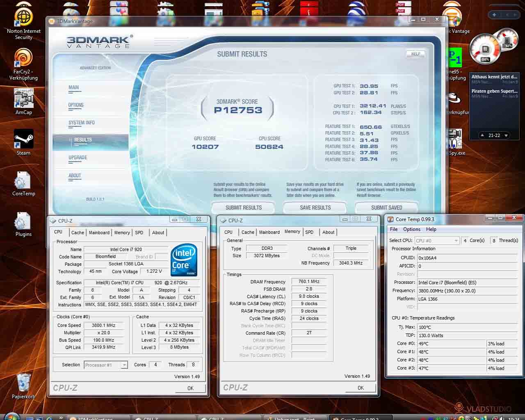Open Memory tab in left CPU-Z window

(122, 233)
